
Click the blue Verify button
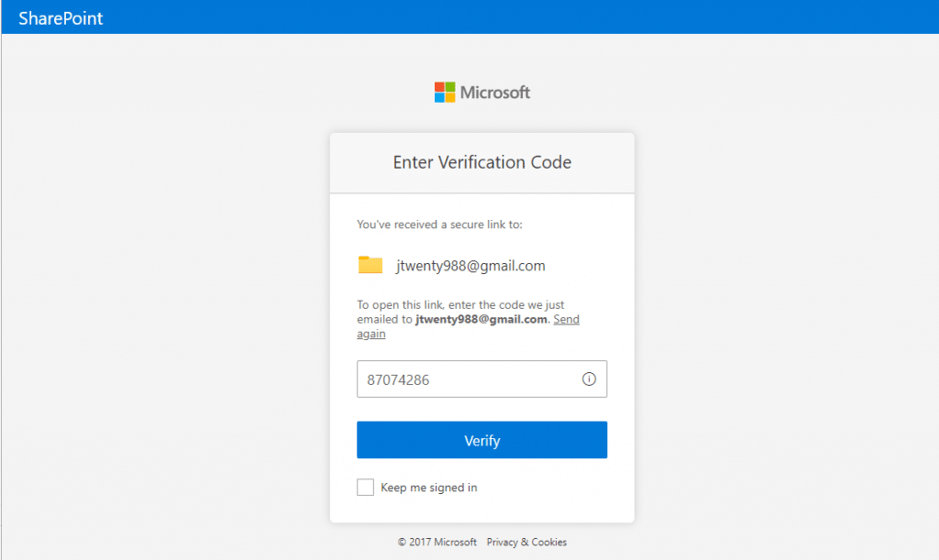(482, 440)
